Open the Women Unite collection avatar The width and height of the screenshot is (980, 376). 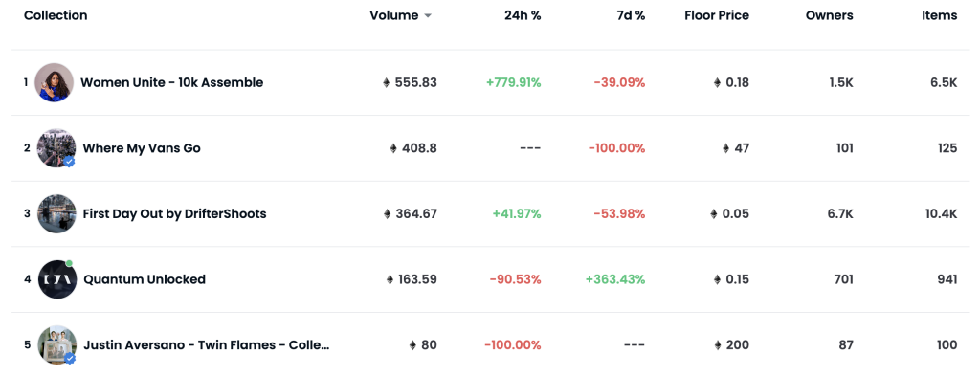55,82
